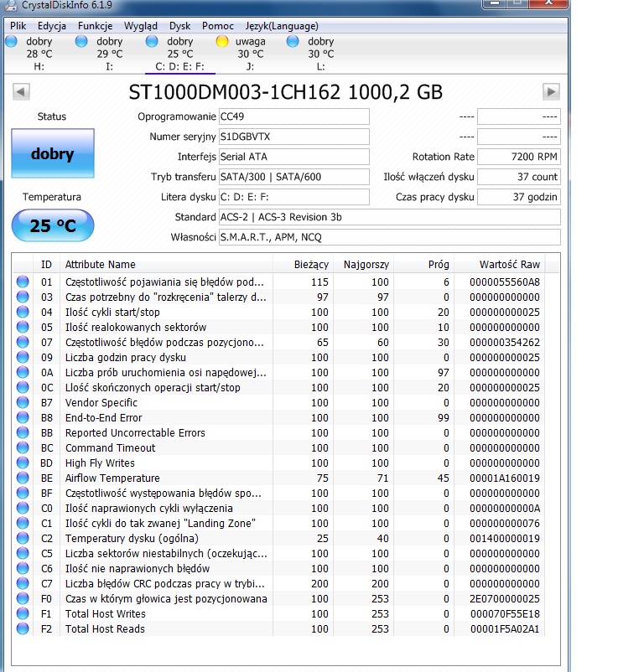
Task: Click status icon of attribute C5
Action: [x=23, y=553]
